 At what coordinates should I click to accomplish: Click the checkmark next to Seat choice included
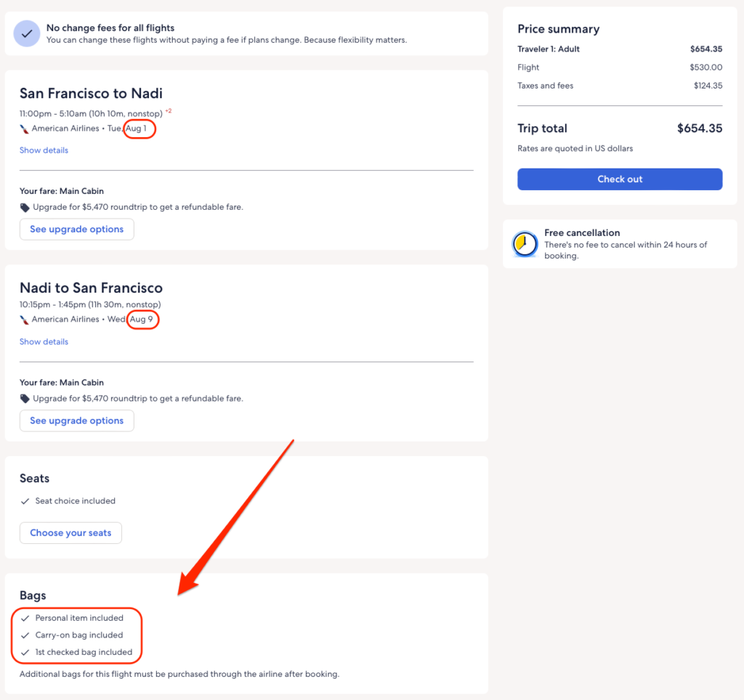[25, 501]
